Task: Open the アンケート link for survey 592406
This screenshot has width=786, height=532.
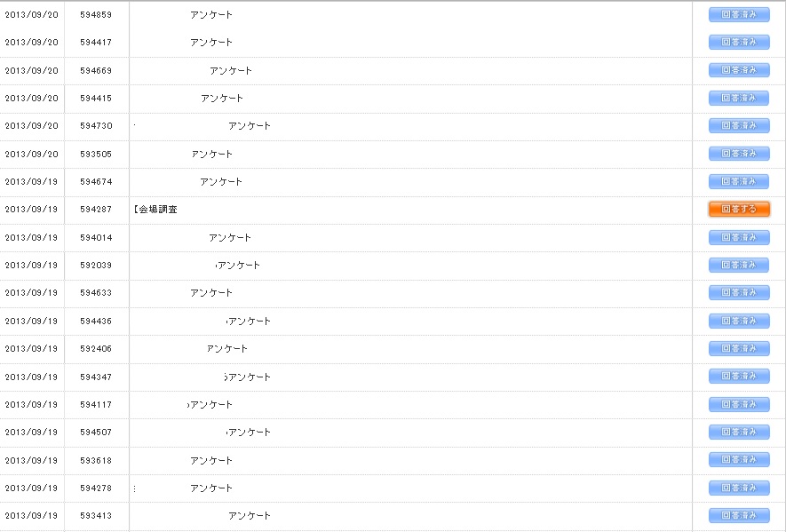Action: point(227,349)
